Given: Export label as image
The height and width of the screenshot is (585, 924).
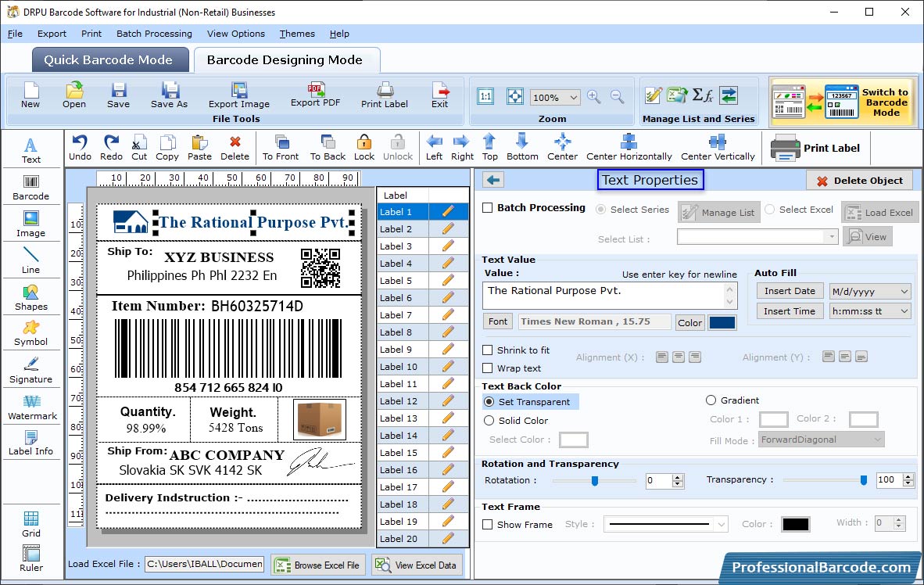Looking at the screenshot, I should coord(238,95).
